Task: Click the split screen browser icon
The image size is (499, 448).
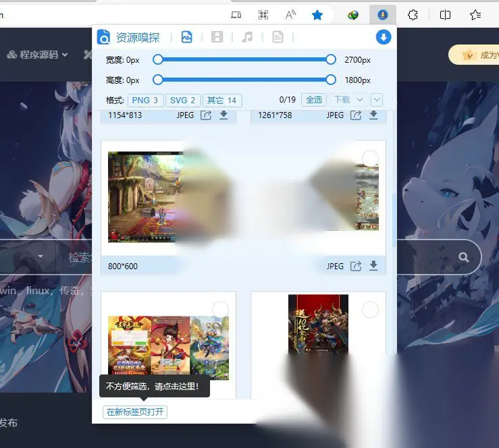Action: tap(445, 15)
